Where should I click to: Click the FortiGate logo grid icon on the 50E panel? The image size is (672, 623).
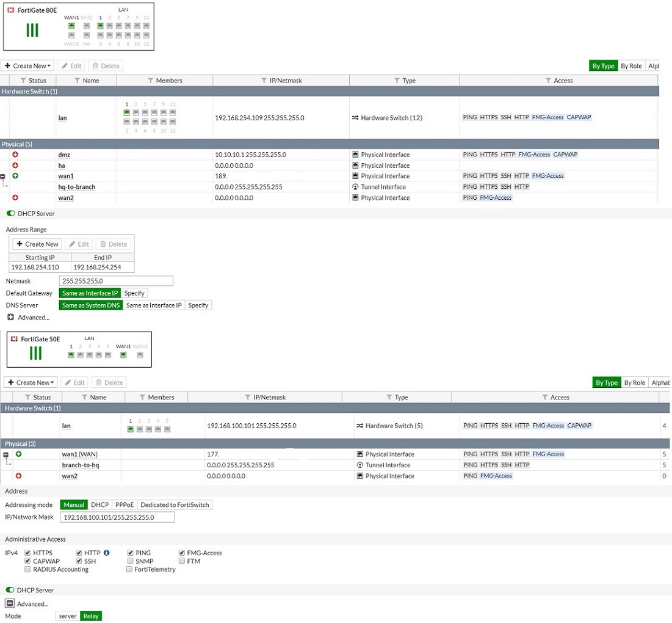(x=15, y=339)
